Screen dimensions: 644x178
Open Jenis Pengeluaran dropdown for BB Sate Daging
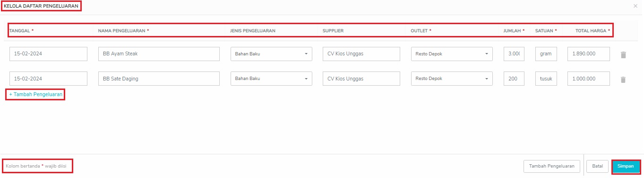pyautogui.click(x=271, y=79)
